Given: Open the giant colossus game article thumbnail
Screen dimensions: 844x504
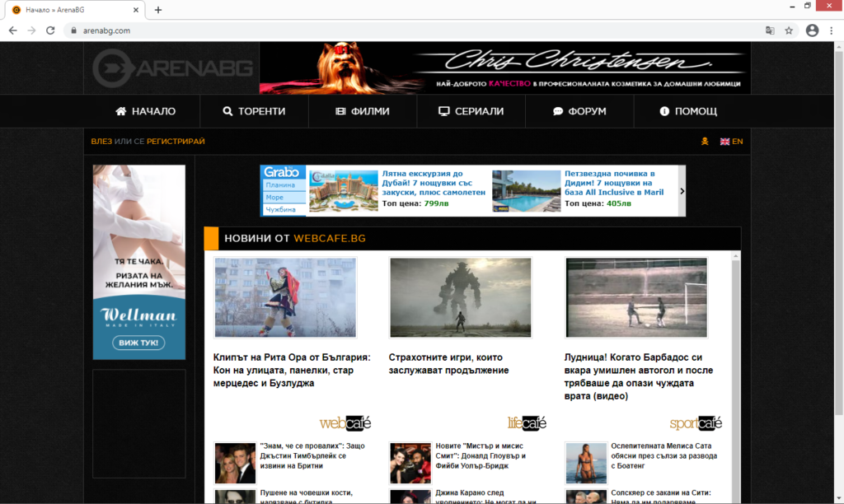Looking at the screenshot, I should [x=460, y=297].
